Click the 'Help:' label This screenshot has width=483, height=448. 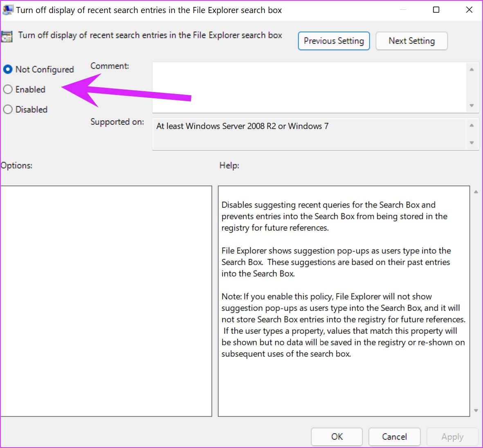coord(229,165)
